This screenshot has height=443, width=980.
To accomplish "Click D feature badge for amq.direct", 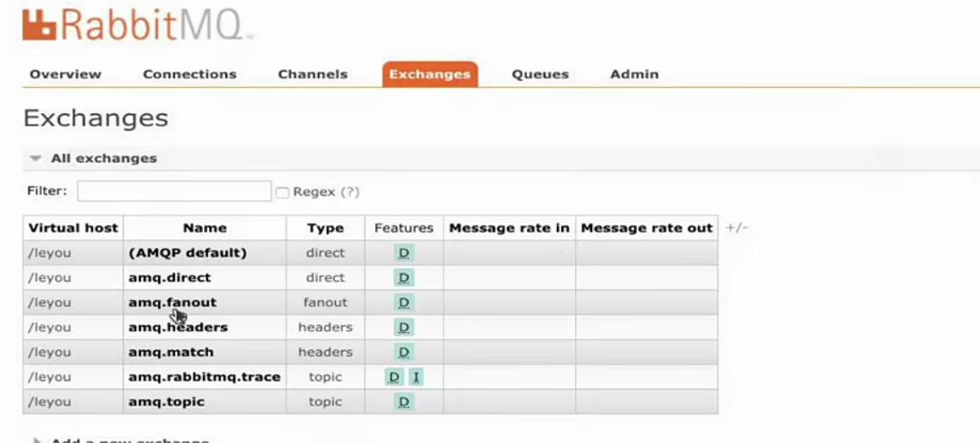I will pos(403,277).
